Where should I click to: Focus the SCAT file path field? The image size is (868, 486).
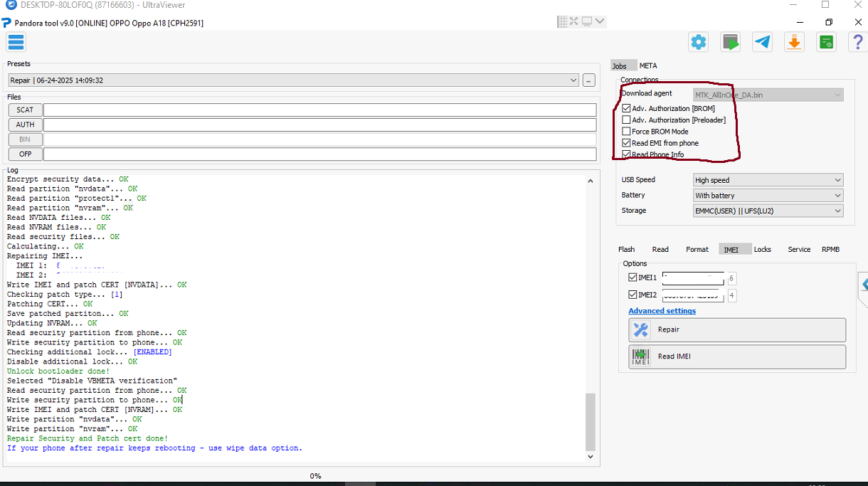320,110
